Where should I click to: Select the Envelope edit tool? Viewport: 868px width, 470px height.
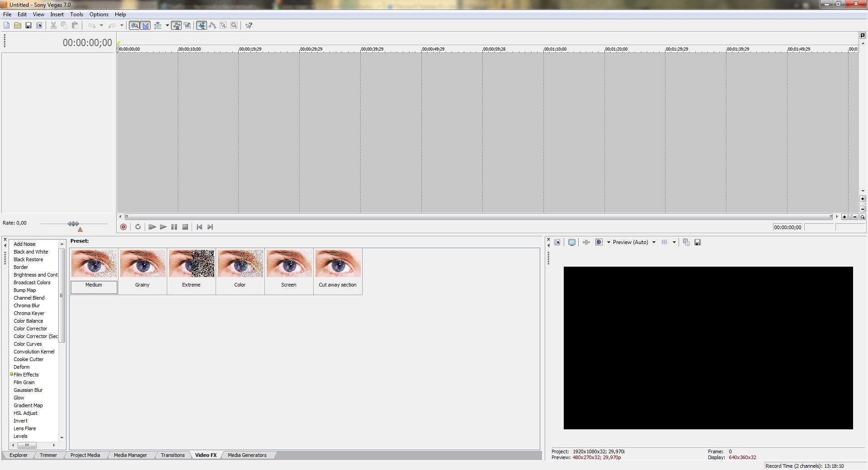coord(212,25)
